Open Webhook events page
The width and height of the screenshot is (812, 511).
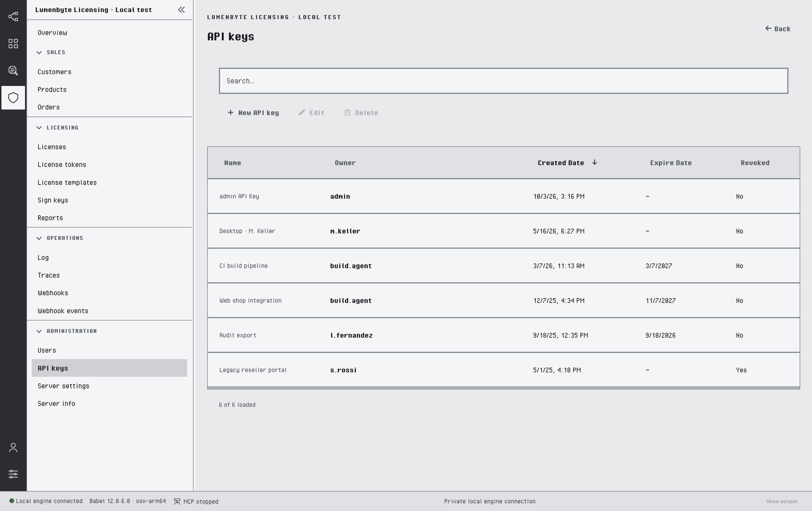[x=63, y=311]
